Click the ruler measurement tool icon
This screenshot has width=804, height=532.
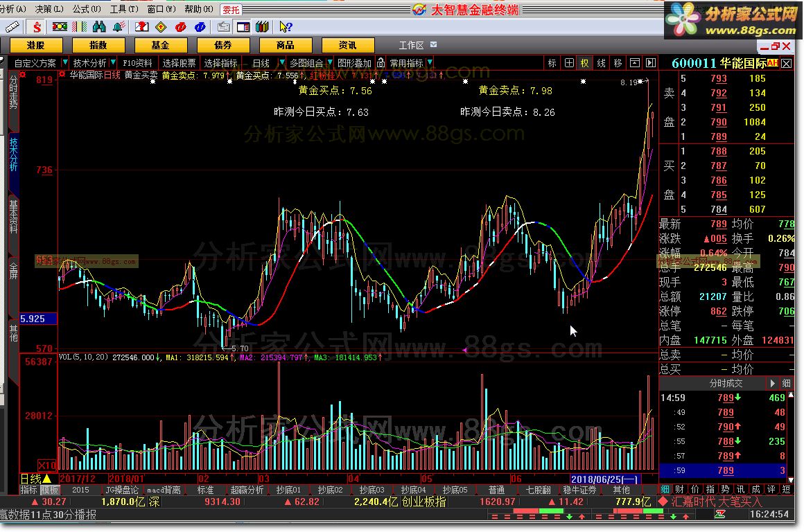[x=12, y=26]
